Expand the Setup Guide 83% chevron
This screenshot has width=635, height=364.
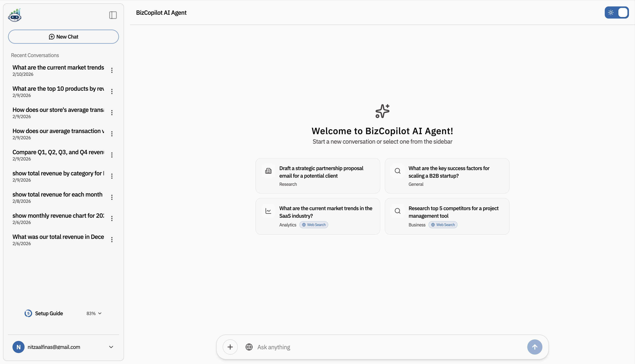tap(100, 313)
